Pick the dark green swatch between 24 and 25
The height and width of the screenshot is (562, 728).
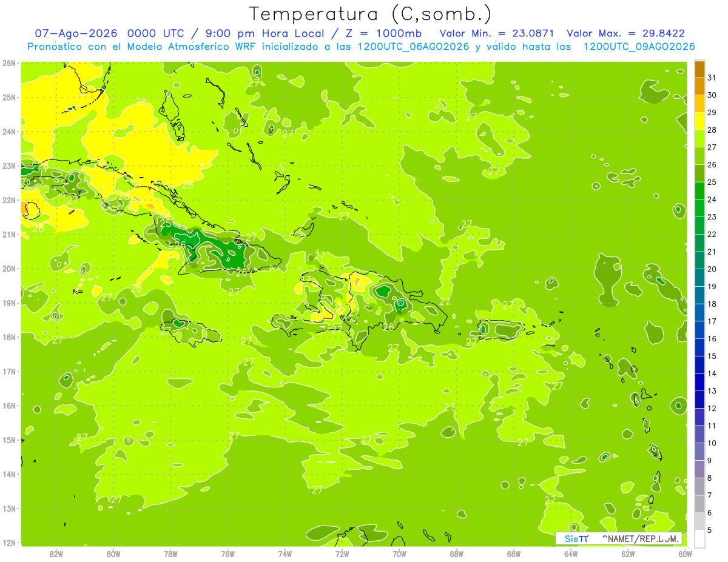tap(699, 190)
